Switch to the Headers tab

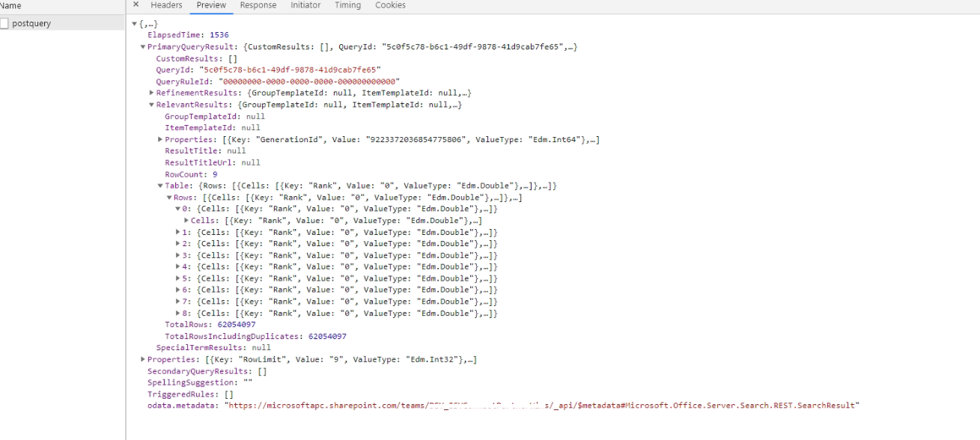tap(165, 5)
